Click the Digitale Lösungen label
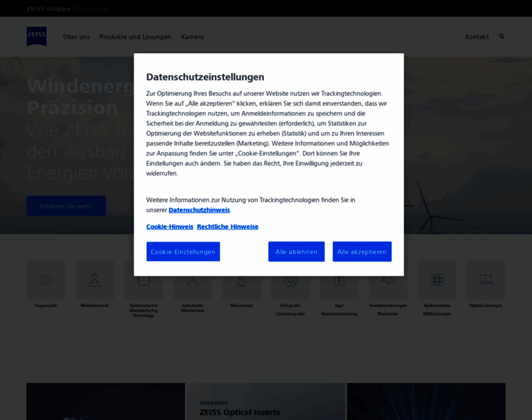 click(486, 306)
